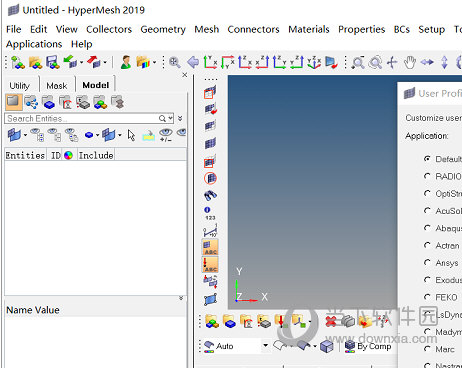462x368 pixels.
Task: Click the Search Entities input field
Action: (83, 118)
